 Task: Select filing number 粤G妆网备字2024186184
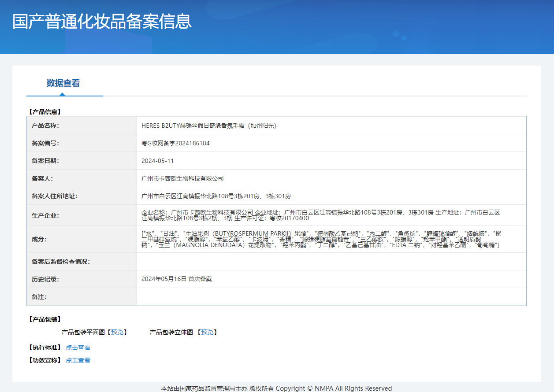coord(175,143)
